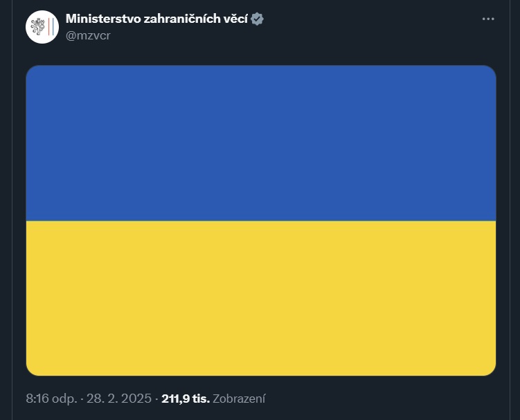Open the three-dot more options menu

[488, 19]
